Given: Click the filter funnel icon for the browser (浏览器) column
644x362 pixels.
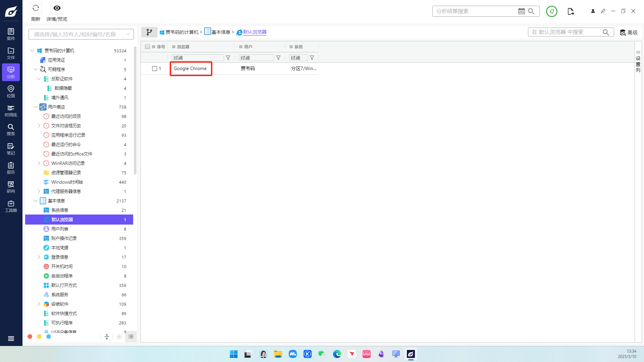Looking at the screenshot, I should click(x=228, y=58).
